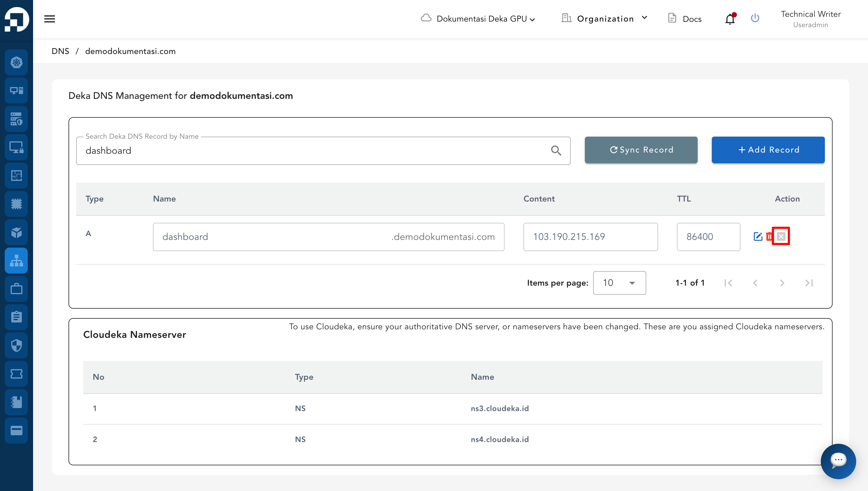
Task: Click the Sync Record button
Action: pos(641,150)
